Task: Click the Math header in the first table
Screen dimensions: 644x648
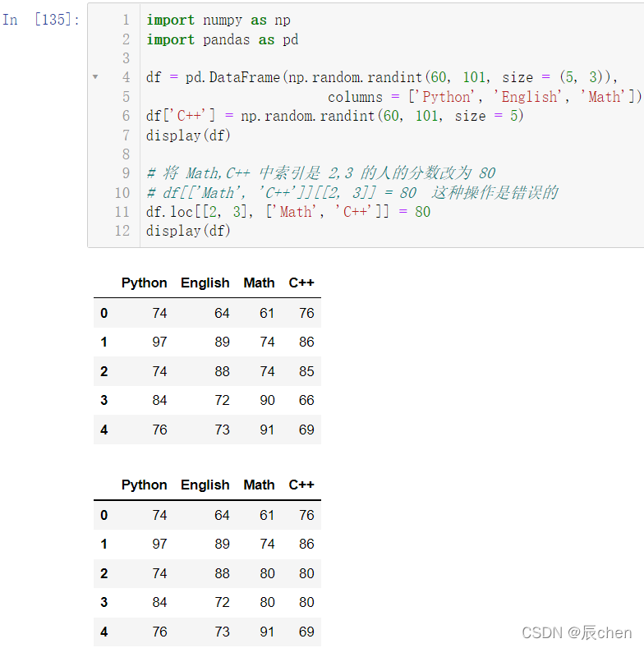Action: (x=259, y=283)
